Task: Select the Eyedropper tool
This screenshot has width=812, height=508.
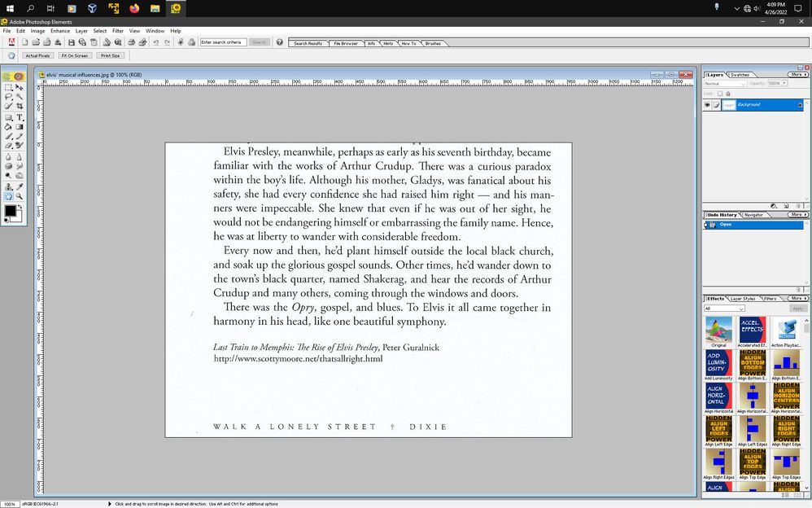Action: 20,186
